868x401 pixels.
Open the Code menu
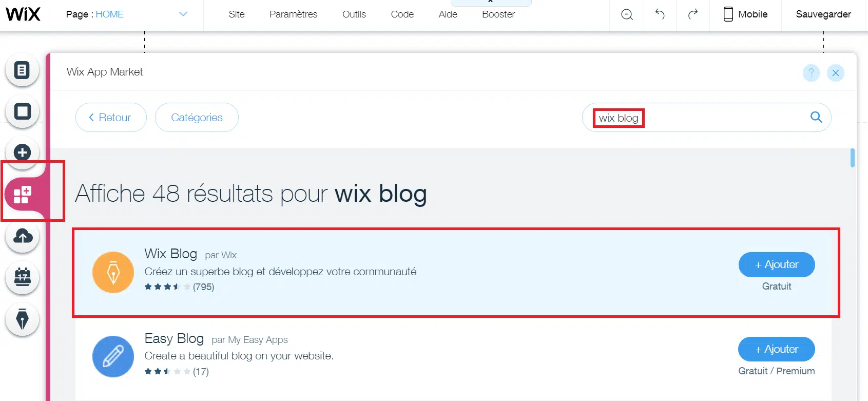[402, 14]
